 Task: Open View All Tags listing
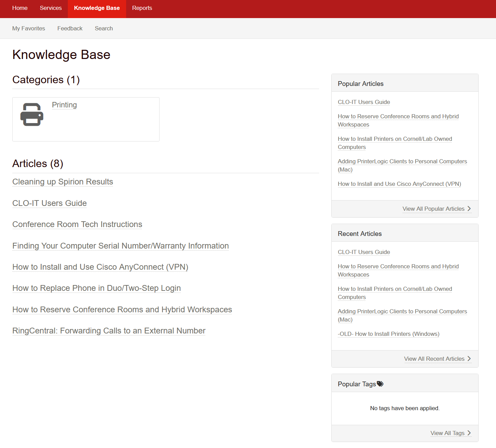coord(447,433)
